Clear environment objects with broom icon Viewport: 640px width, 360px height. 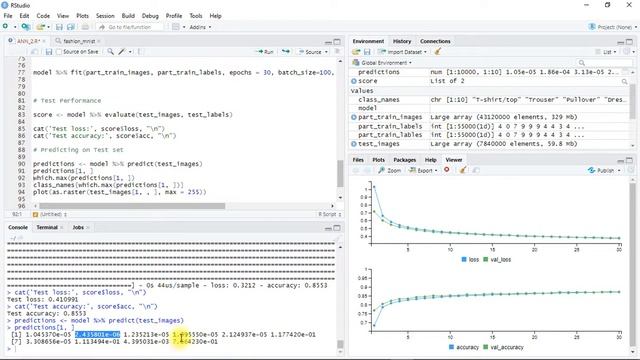tap(438, 52)
